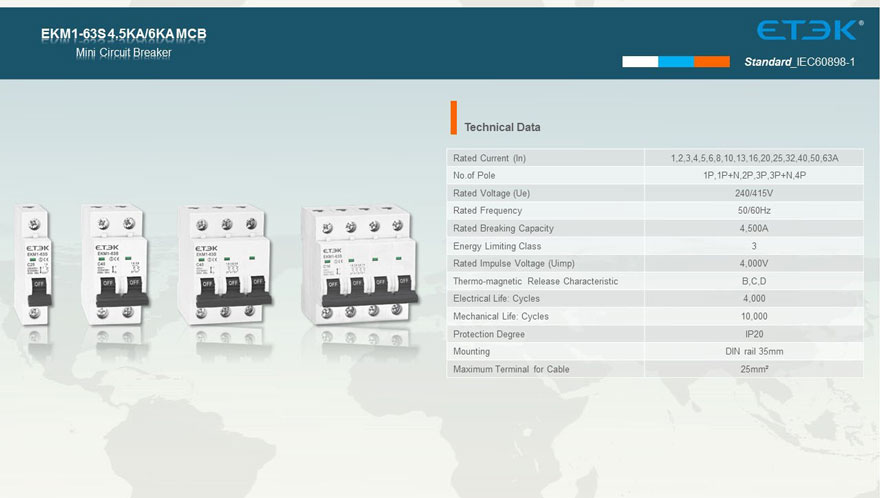Click the 'Energy Limiting Class' label

(x=497, y=246)
